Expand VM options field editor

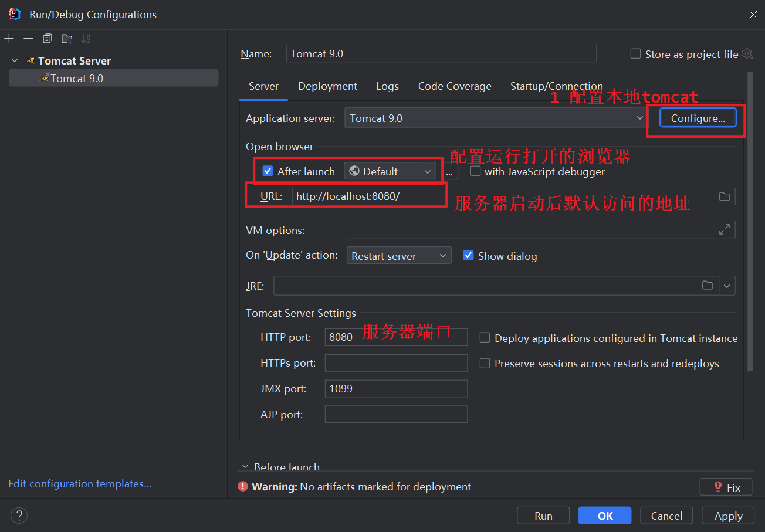pos(725,229)
